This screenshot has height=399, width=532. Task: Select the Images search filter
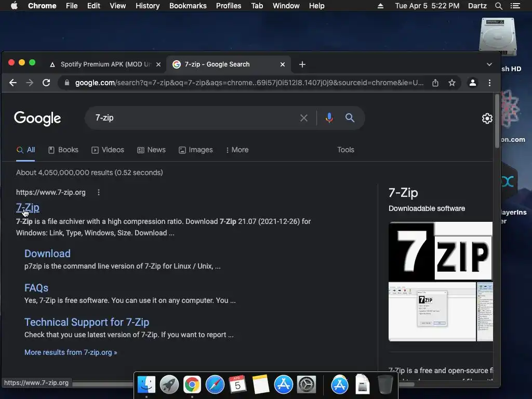pyautogui.click(x=196, y=150)
